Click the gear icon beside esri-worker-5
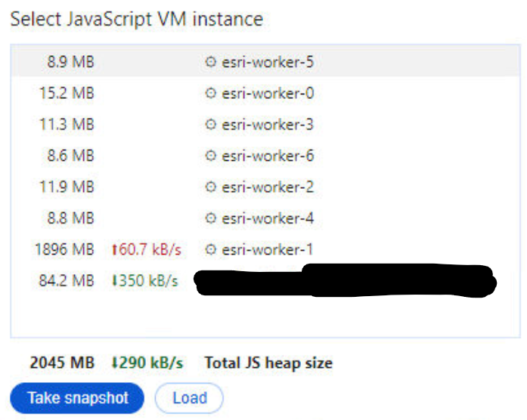This screenshot has width=527, height=420. (x=210, y=62)
